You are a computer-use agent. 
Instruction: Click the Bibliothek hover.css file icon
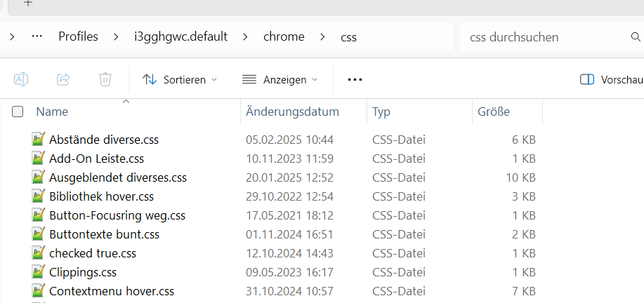(x=39, y=196)
